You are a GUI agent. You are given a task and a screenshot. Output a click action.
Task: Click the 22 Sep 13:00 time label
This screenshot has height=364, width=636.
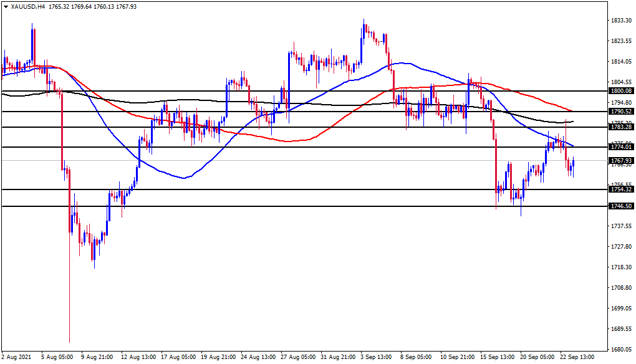(x=577, y=357)
